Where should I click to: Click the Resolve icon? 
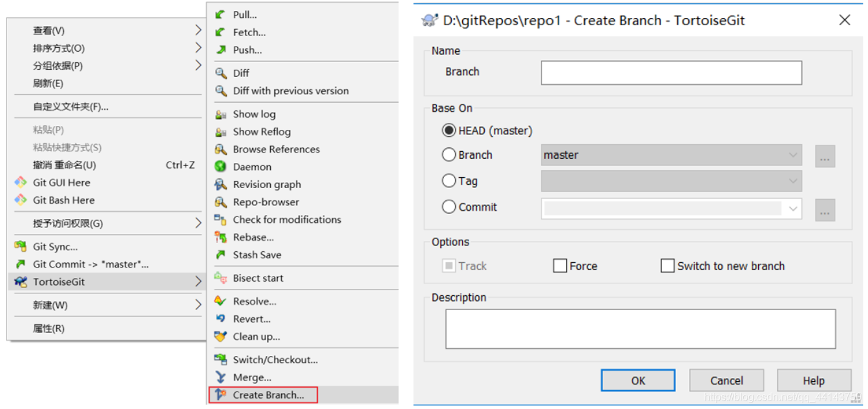click(x=221, y=301)
